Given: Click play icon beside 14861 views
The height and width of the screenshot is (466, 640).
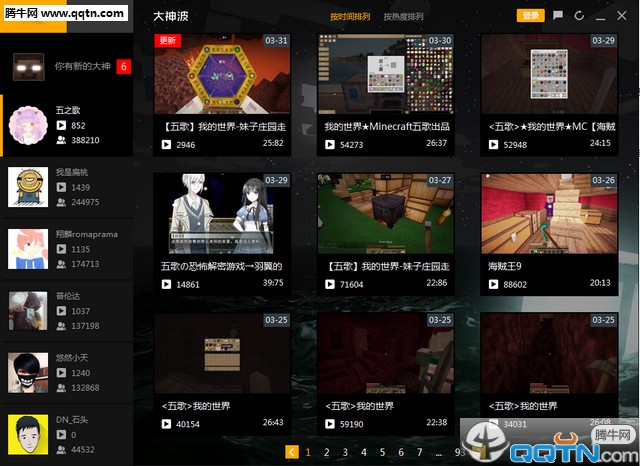Looking at the screenshot, I should [166, 284].
